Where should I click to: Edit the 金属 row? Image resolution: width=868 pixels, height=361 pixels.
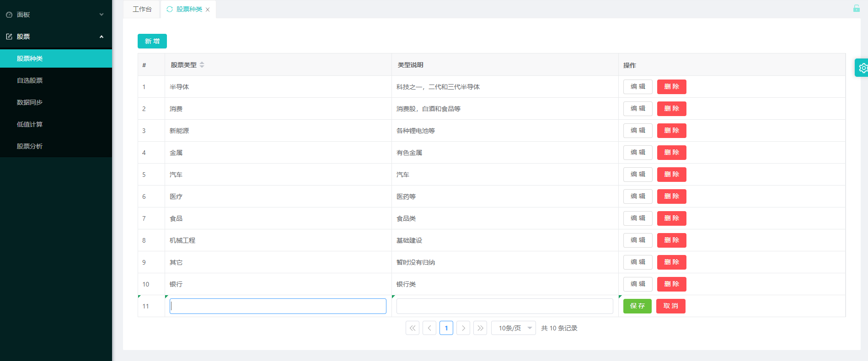pos(638,153)
